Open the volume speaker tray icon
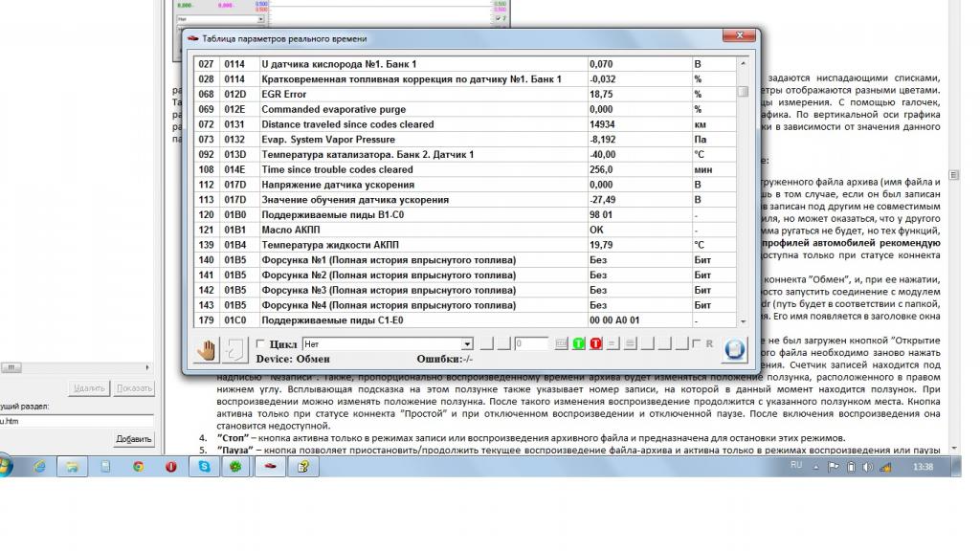The width and height of the screenshot is (980, 551). [867, 467]
